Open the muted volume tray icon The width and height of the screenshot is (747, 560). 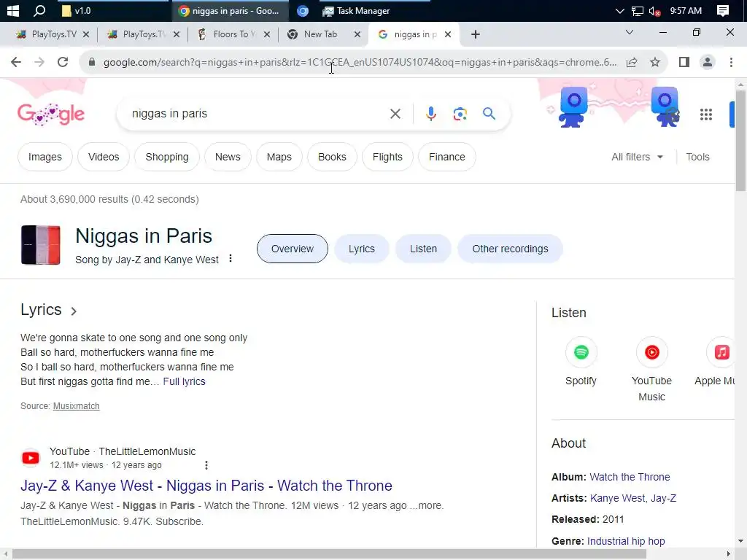tap(654, 11)
